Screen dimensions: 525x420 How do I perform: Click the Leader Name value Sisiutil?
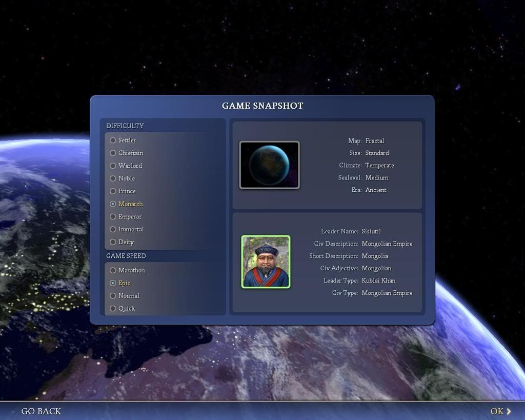(371, 231)
